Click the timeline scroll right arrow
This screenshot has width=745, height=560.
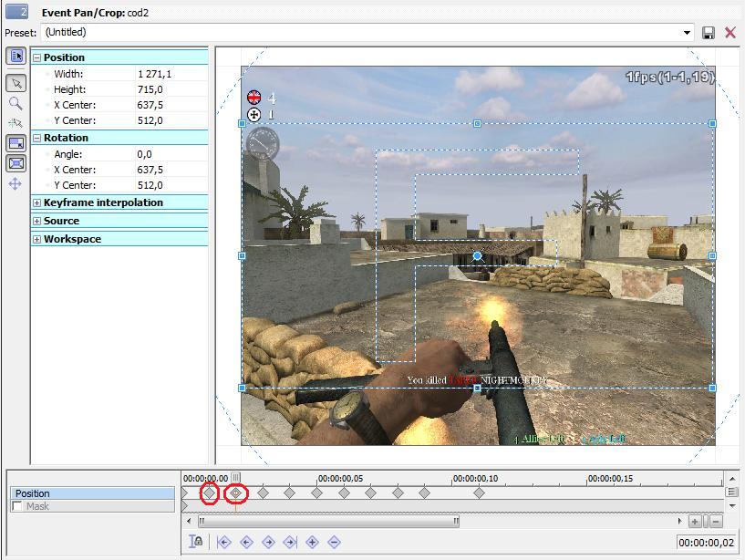[x=680, y=522]
